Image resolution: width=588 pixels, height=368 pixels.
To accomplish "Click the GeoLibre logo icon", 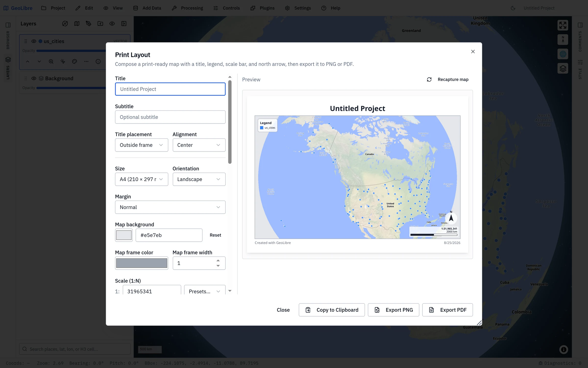I will (6, 8).
